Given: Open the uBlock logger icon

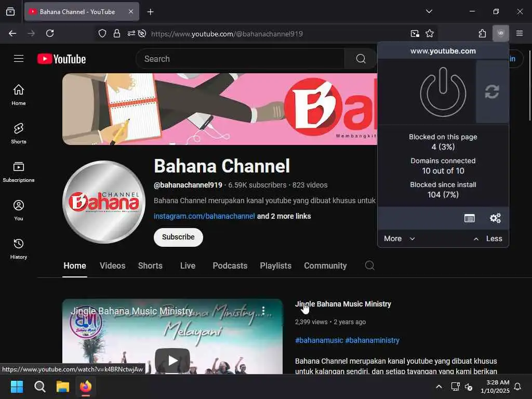Looking at the screenshot, I should (x=469, y=218).
